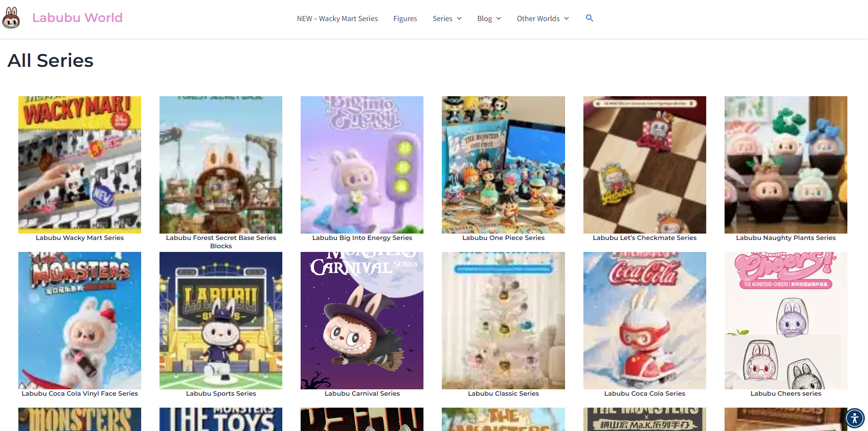Open the Labubu Cheers series link
The width and height of the screenshot is (868, 431).
786,393
